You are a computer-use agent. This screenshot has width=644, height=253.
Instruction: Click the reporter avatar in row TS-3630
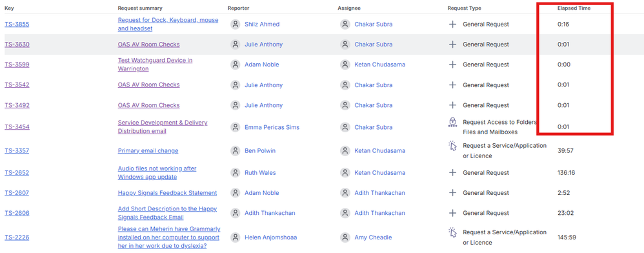coord(236,45)
